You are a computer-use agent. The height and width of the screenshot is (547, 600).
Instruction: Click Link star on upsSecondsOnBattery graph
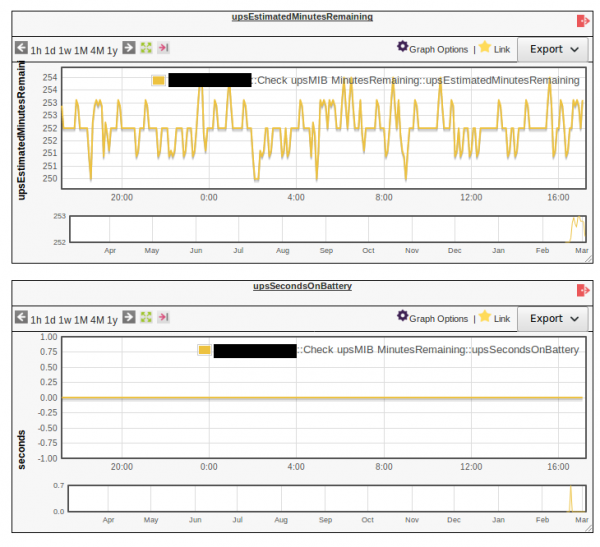(486, 317)
